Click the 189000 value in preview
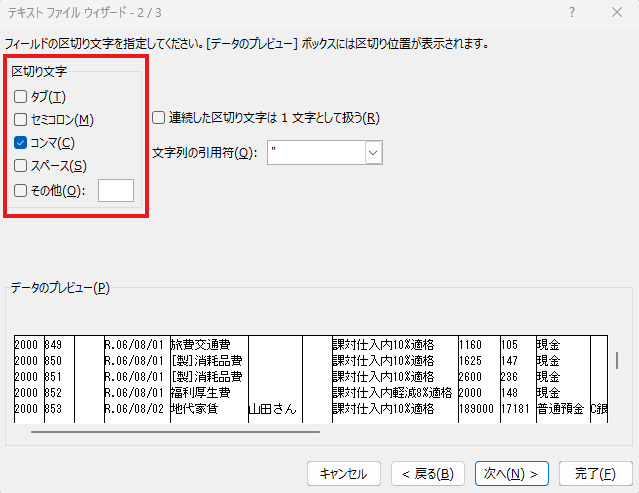 click(476, 409)
